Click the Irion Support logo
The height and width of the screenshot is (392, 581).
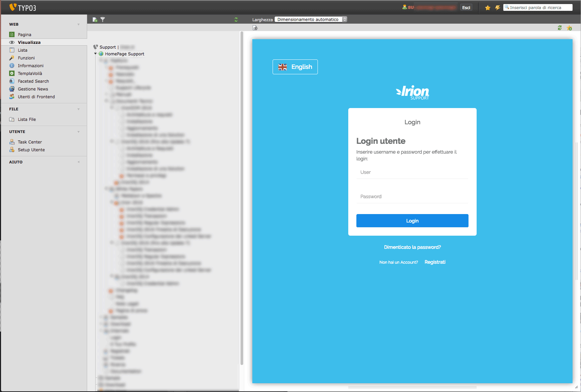click(412, 92)
